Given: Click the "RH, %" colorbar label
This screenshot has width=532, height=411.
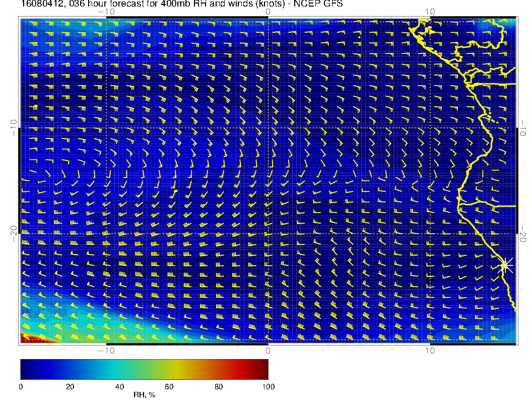Looking at the screenshot, I should point(144,395).
